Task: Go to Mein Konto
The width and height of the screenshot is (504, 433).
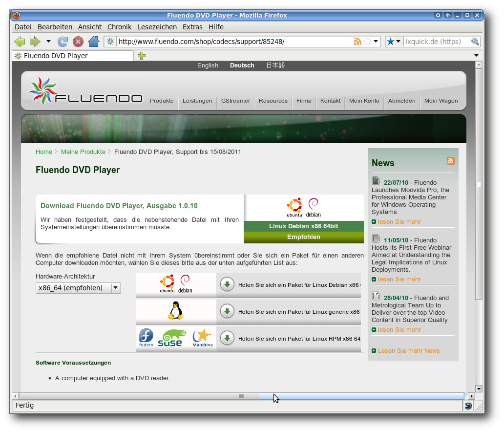Action: coord(364,101)
